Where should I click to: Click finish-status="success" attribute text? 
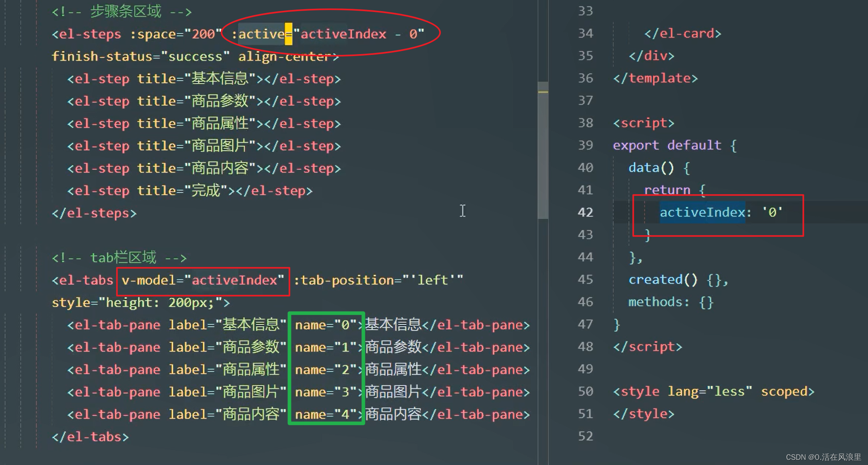pyautogui.click(x=141, y=56)
